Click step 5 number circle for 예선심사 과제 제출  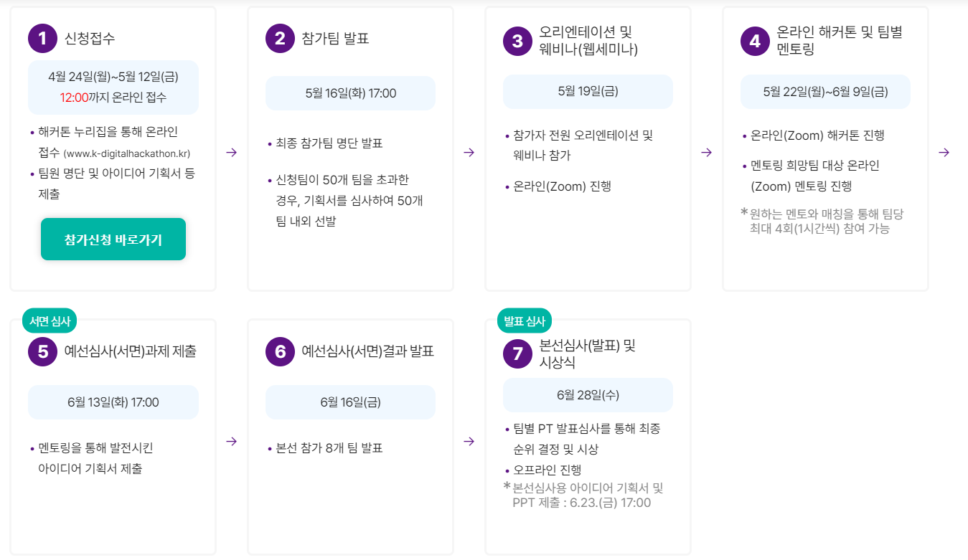click(x=42, y=351)
